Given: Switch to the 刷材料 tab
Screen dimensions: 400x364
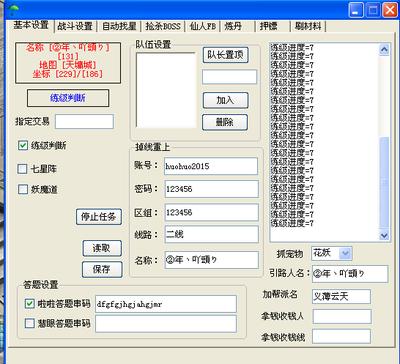Looking at the screenshot, I should tap(308, 26).
